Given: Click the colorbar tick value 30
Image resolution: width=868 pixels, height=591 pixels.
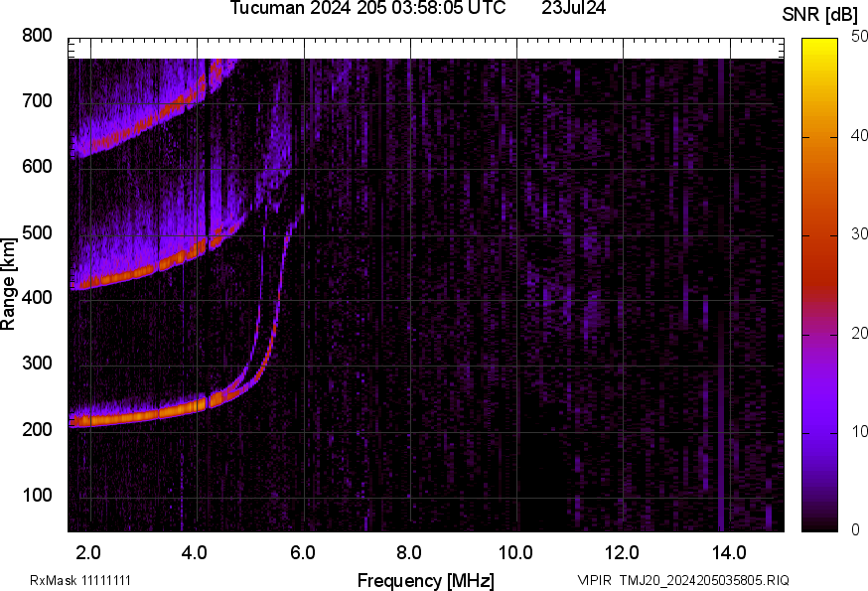Looking at the screenshot, I should click(x=859, y=234).
